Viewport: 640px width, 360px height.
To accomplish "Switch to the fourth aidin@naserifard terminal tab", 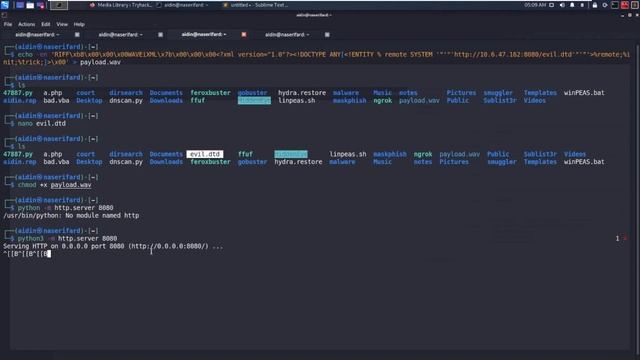I will click(287, 35).
